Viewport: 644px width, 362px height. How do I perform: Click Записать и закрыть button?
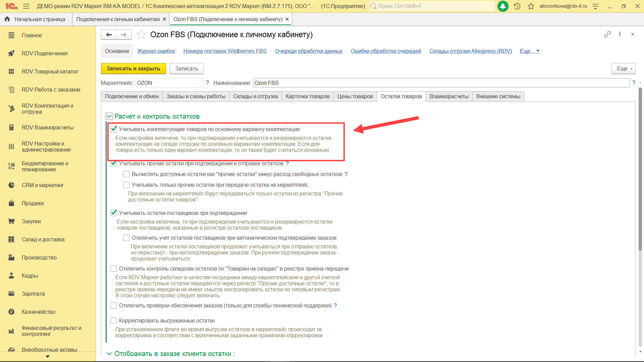[133, 68]
